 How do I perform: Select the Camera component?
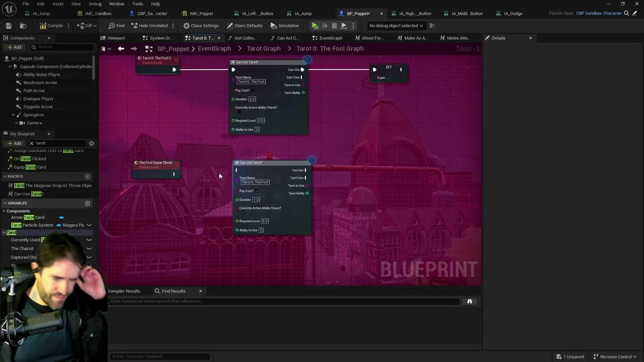click(34, 123)
